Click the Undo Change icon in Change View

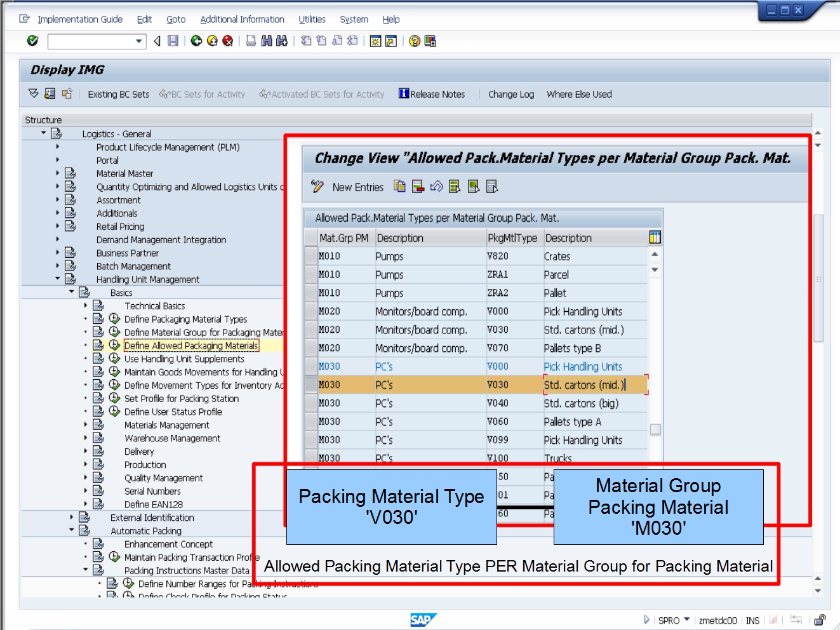pyautogui.click(x=436, y=186)
